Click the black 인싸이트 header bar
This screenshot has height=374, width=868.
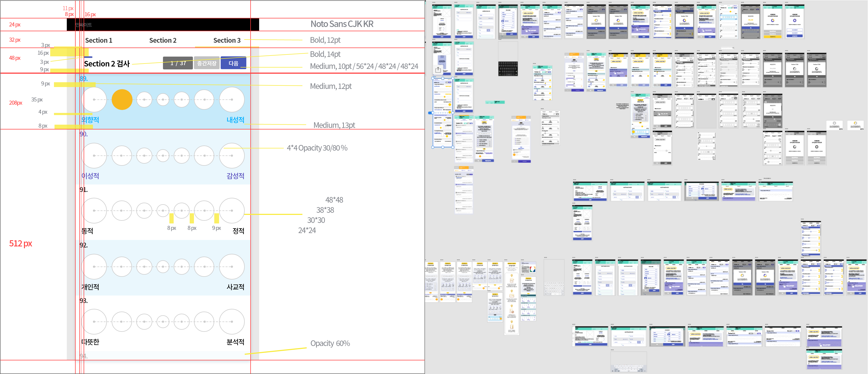click(x=163, y=25)
